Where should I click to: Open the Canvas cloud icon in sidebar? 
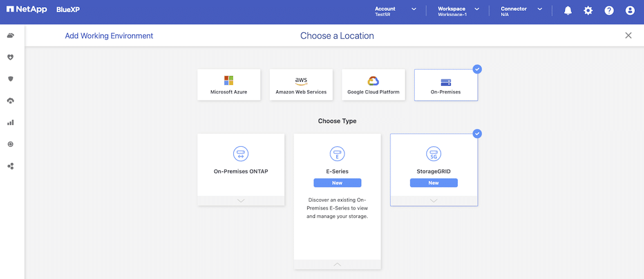point(11,35)
